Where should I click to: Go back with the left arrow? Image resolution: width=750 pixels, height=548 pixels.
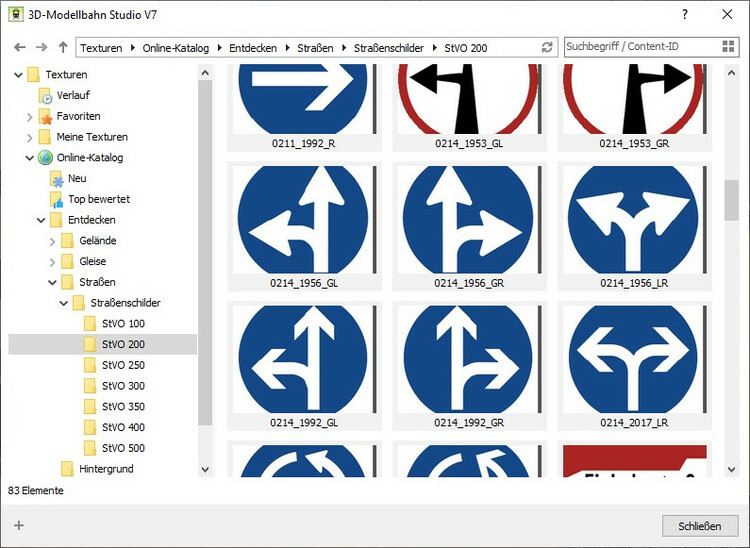[x=20, y=47]
